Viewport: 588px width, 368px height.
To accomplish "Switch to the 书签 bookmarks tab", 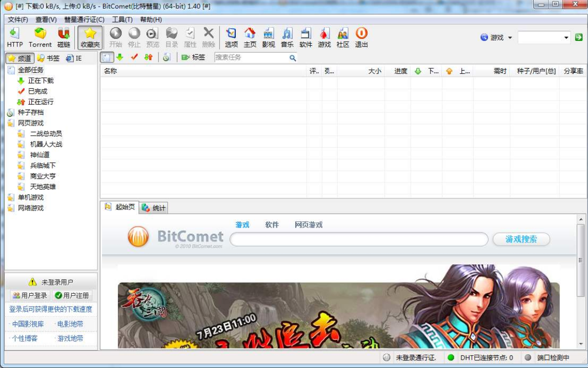I will [x=49, y=58].
